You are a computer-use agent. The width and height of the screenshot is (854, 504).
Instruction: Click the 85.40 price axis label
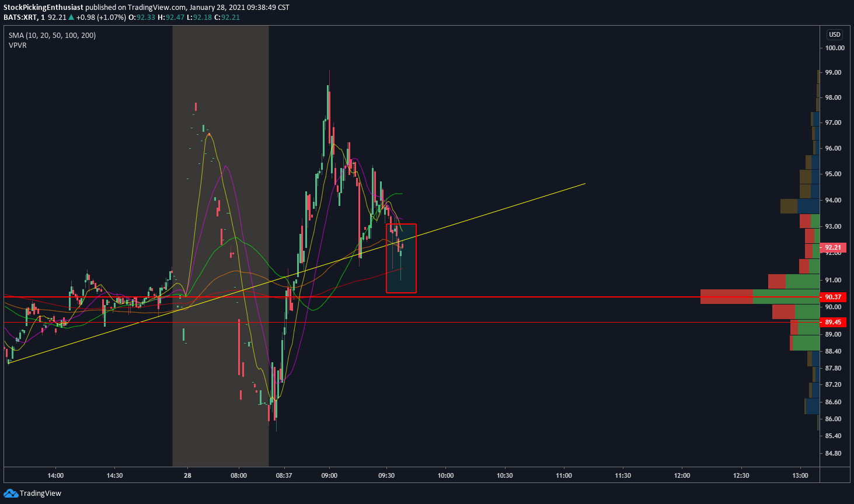point(833,436)
